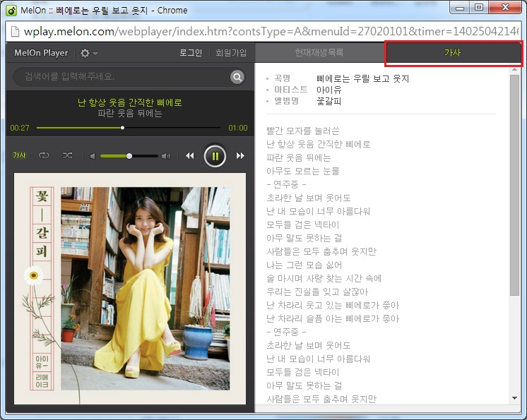The height and width of the screenshot is (420, 527).
Task: Open the 회원가입 sign-up link
Action: [231, 53]
